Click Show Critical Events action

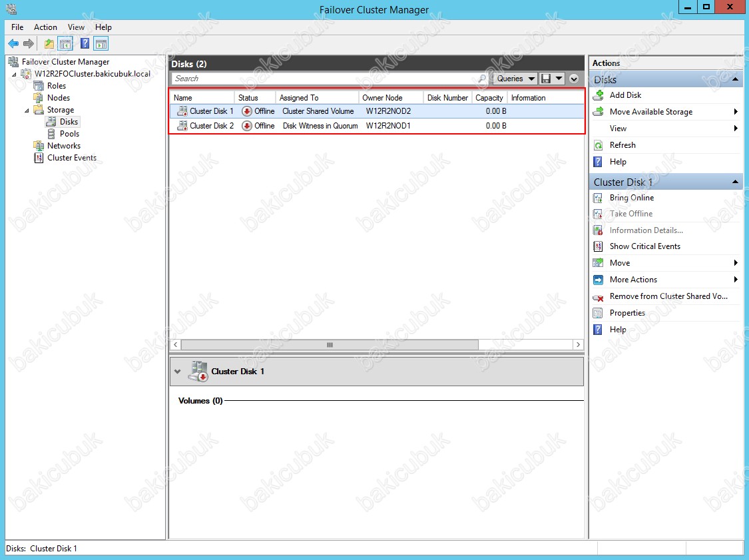point(645,246)
